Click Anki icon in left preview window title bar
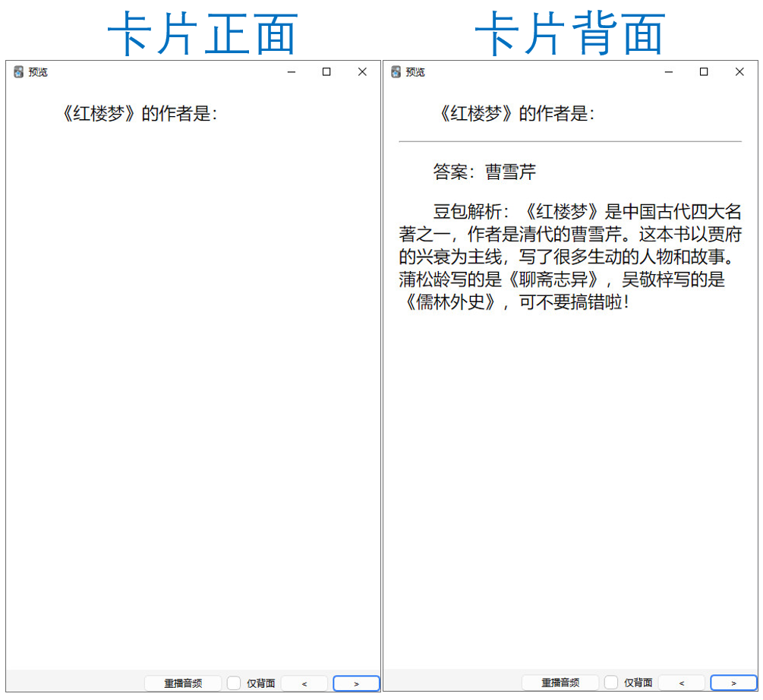The image size is (763, 700). click(x=18, y=72)
